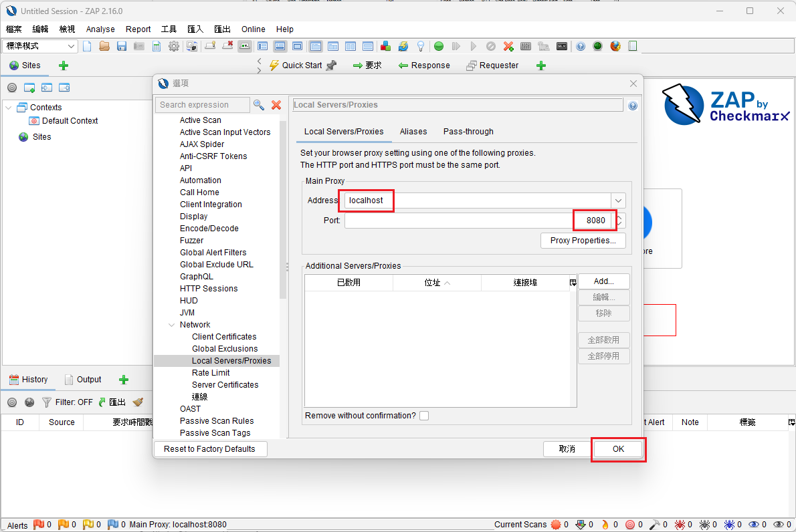Open session options gear icon in toolbar
Screen dimensions: 796x532
tap(174, 46)
